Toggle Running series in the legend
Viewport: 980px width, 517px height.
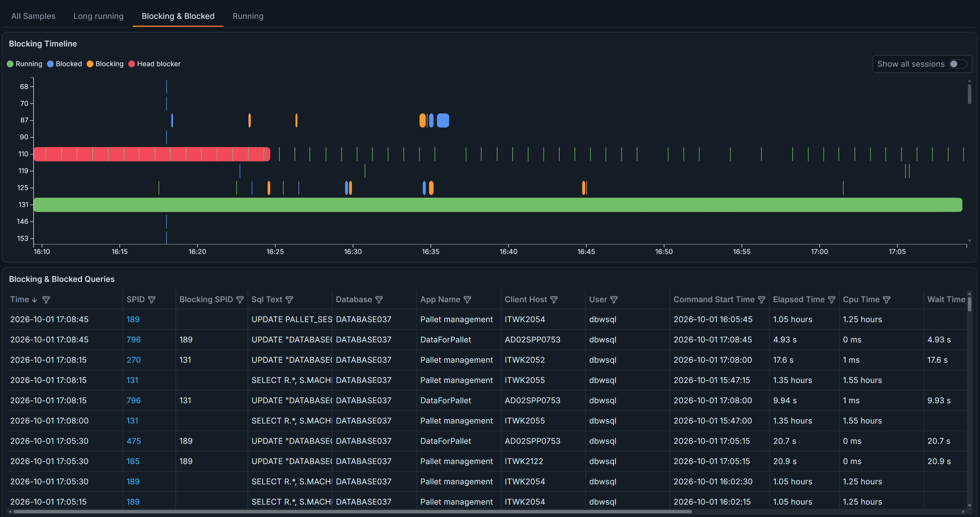pyautogui.click(x=25, y=64)
